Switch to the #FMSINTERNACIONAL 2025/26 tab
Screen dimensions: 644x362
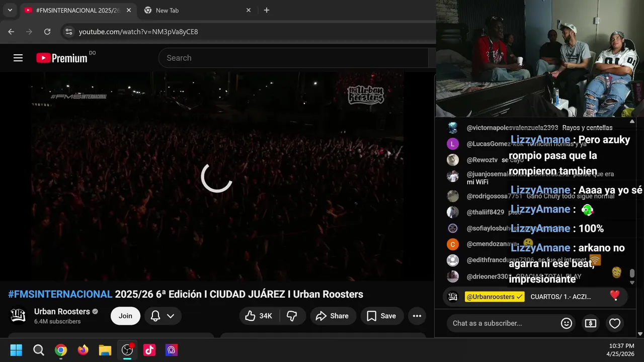pos(78,10)
